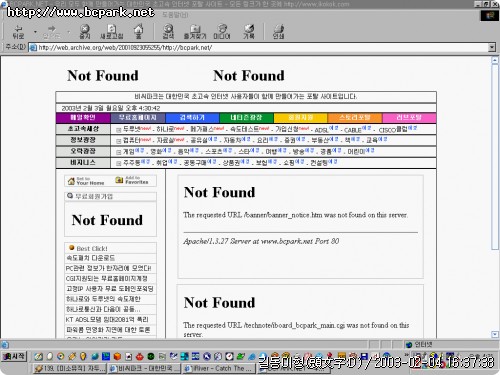Click the lightbulb icon in quick launch
The image size is (500, 375).
[x=83, y=356]
